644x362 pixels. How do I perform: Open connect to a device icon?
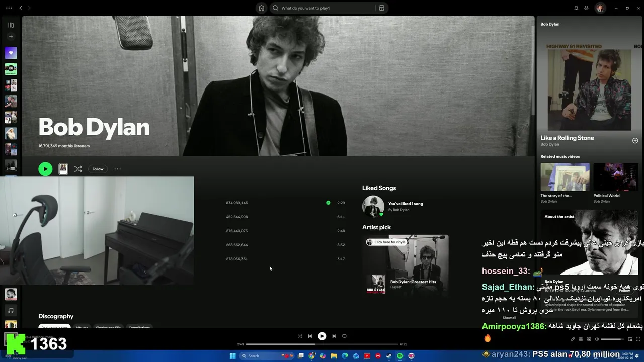(589, 339)
